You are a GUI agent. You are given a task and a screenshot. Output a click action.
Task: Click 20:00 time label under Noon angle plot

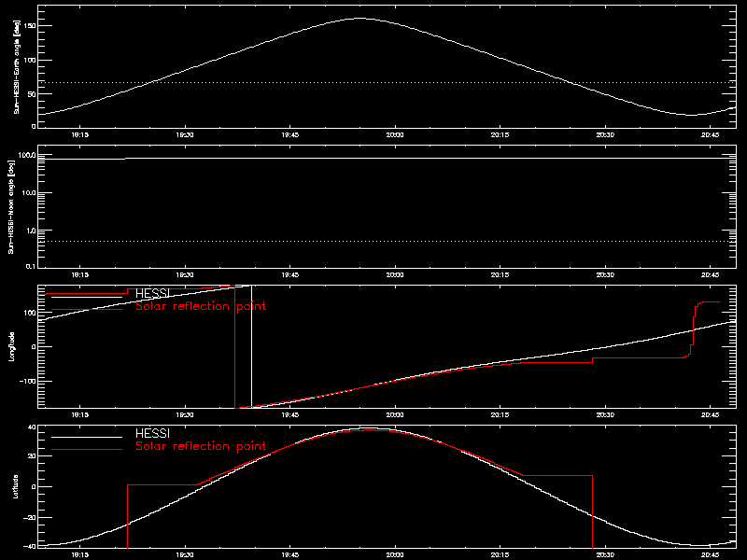[394, 274]
